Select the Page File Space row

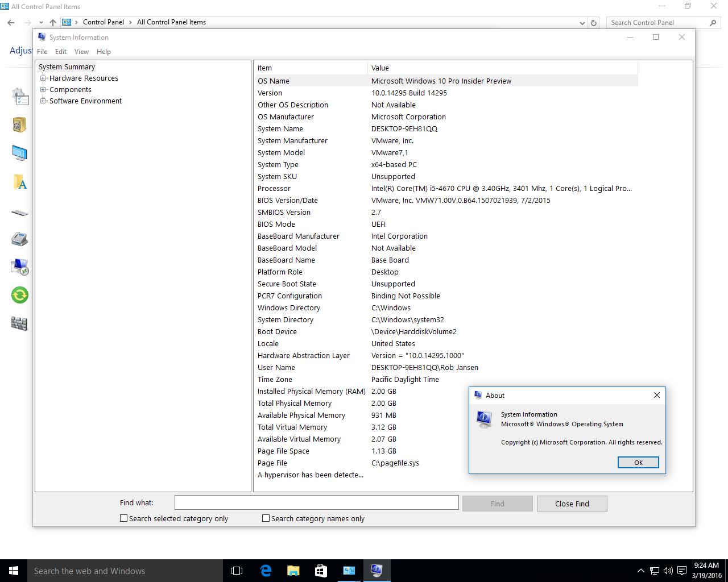coord(446,451)
